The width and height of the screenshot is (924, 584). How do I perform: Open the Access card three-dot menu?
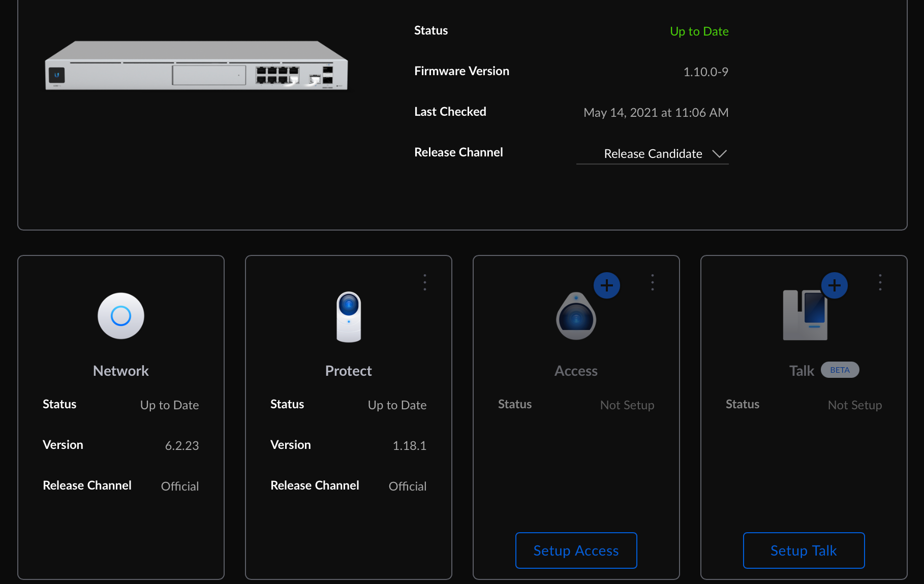[x=653, y=282]
